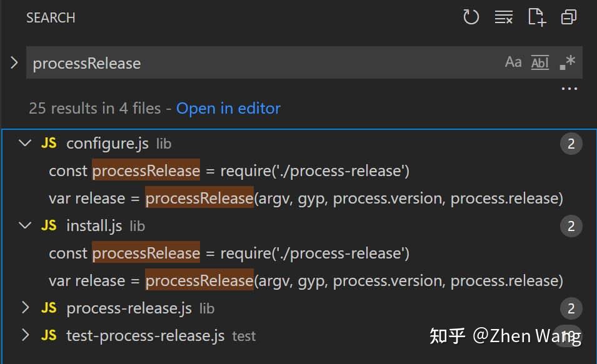Screen dimensions: 597x364
Task: Toggle visibility of install.js results
Action: pyautogui.click(x=26, y=225)
